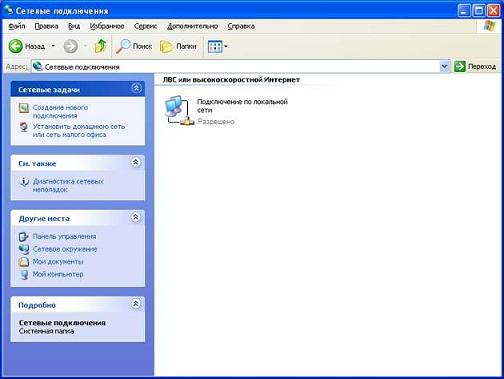This screenshot has width=504, height=379.
Task: Click the network neighborhood icon
Action: tap(24, 249)
